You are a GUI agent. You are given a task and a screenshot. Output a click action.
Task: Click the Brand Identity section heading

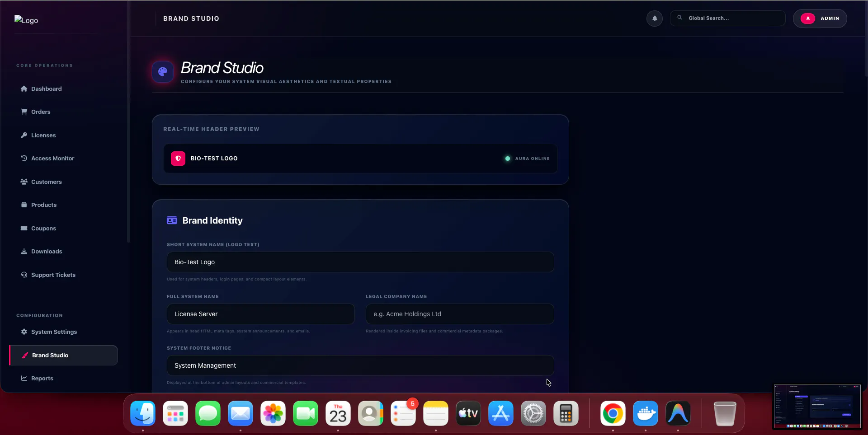(x=212, y=220)
